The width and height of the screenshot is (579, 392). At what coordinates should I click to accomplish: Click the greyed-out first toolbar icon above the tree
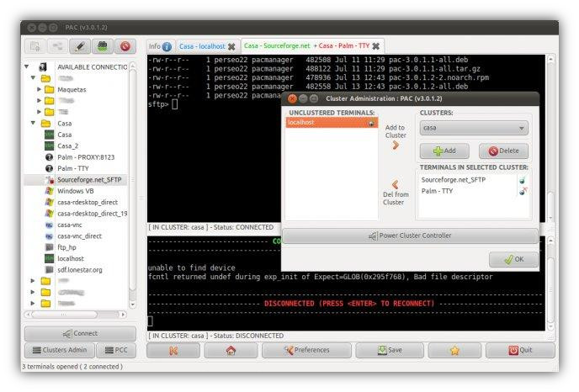[35, 46]
